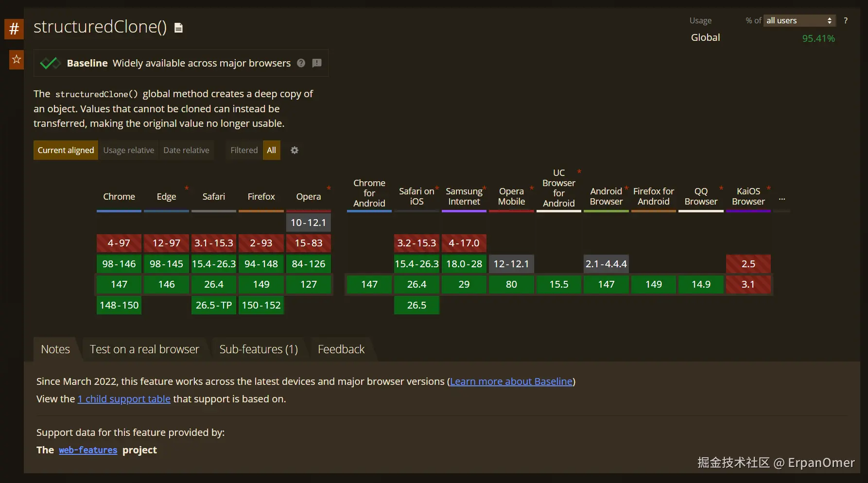Star the structuredClone() feature
Screen dimensions: 868x483
pos(17,59)
